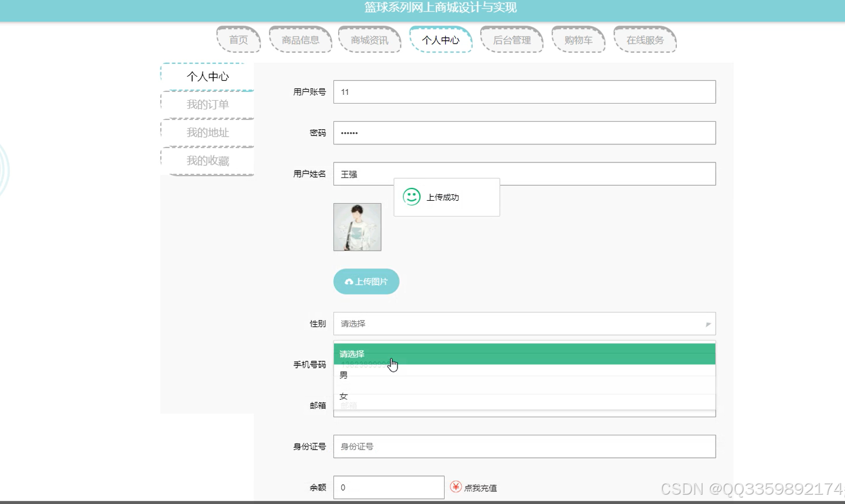This screenshot has height=504, width=845.
Task: Click the 手机号码 field label
Action: pyautogui.click(x=310, y=365)
